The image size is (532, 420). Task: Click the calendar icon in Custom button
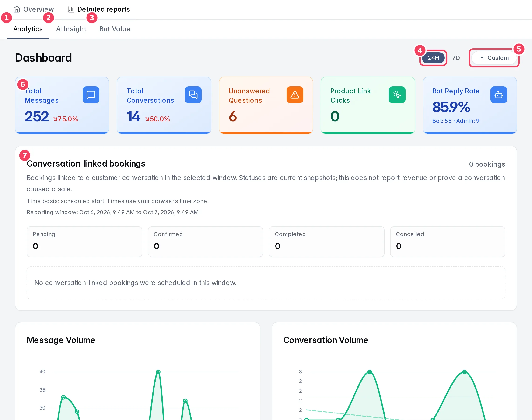(x=482, y=58)
